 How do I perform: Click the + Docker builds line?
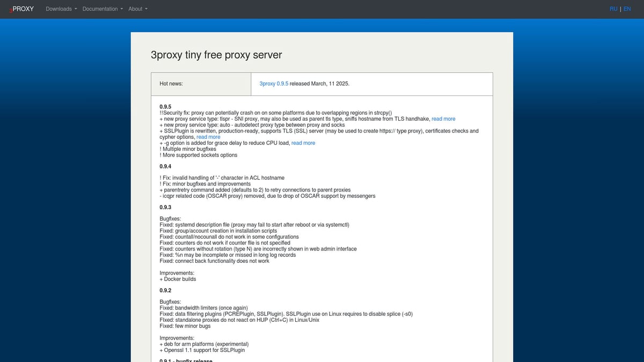pos(178,279)
